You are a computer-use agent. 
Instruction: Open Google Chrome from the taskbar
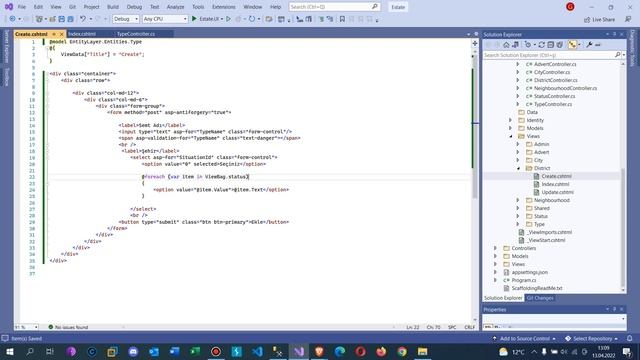pyautogui.click(x=402, y=351)
